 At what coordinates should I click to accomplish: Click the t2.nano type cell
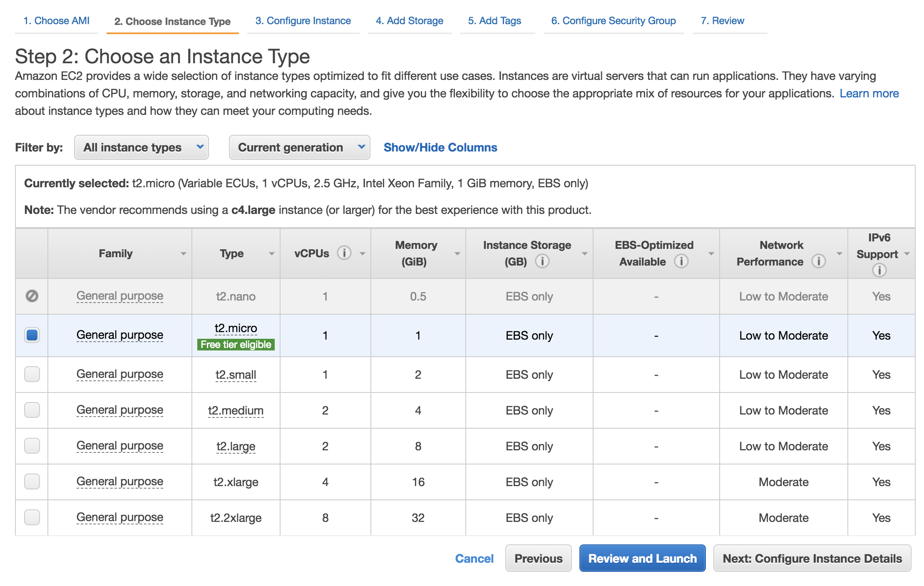click(236, 296)
